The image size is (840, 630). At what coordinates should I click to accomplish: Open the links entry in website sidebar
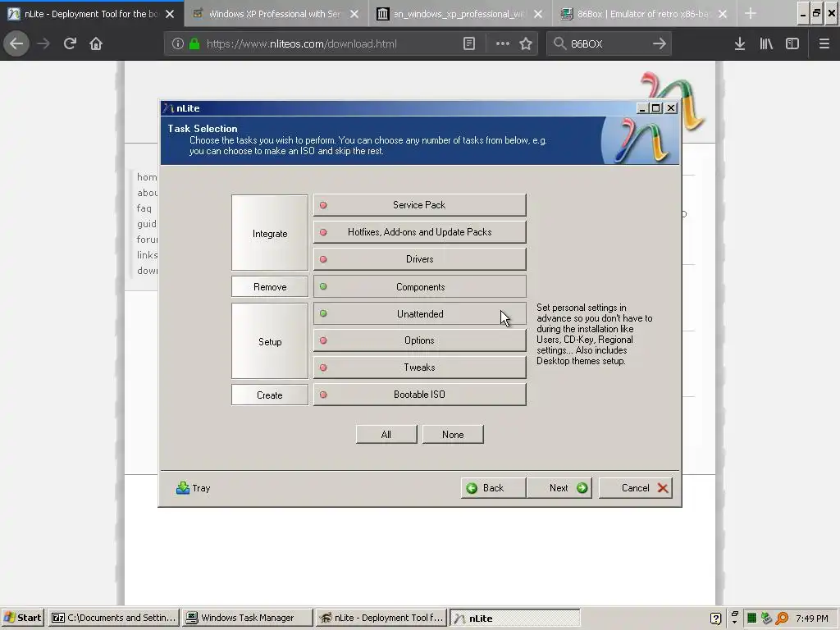147,254
